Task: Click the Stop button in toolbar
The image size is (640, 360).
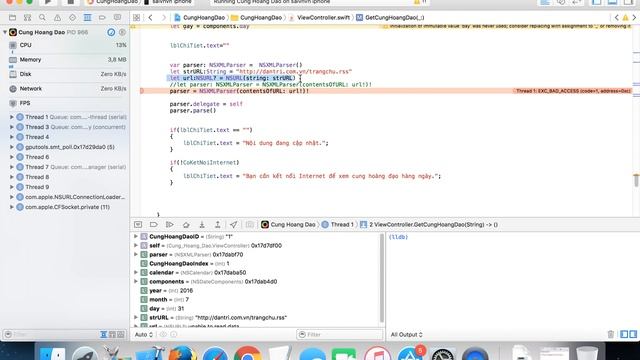Action: click(70, 2)
